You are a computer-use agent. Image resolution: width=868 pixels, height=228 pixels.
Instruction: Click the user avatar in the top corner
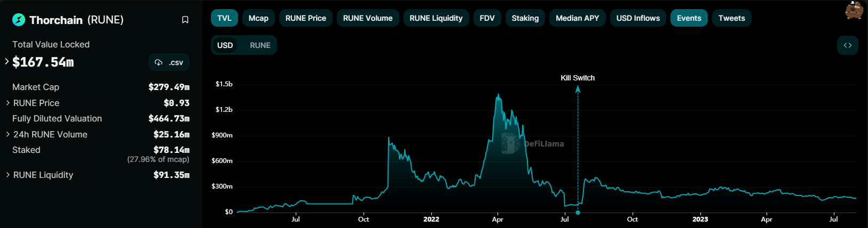click(x=854, y=10)
